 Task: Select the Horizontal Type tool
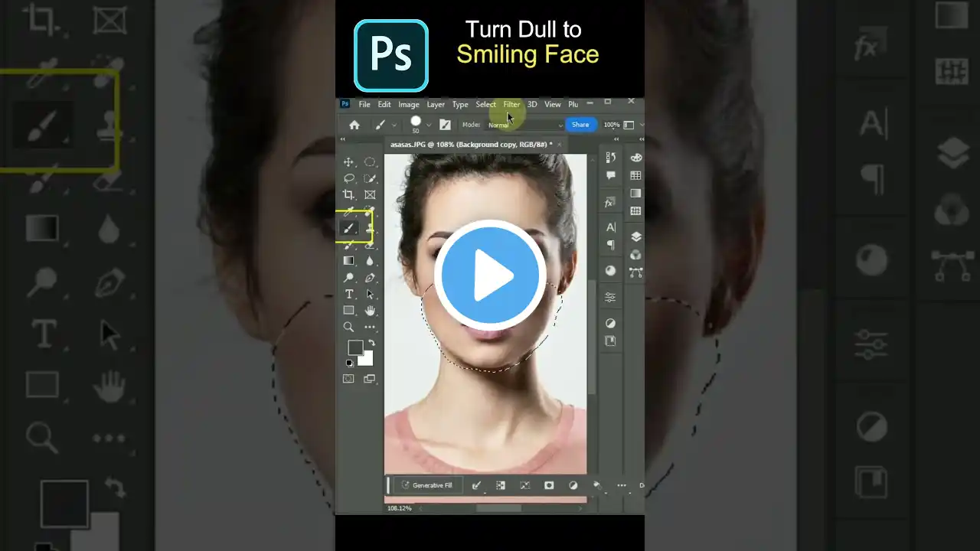[x=349, y=295]
